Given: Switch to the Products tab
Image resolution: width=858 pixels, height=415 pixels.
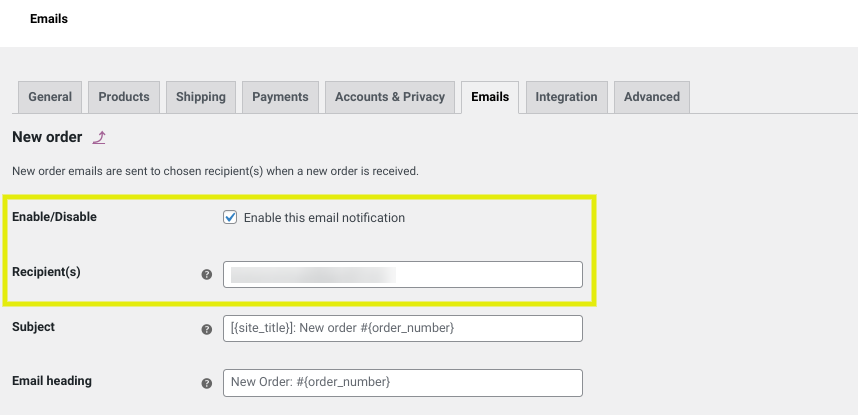Looking at the screenshot, I should click(124, 97).
